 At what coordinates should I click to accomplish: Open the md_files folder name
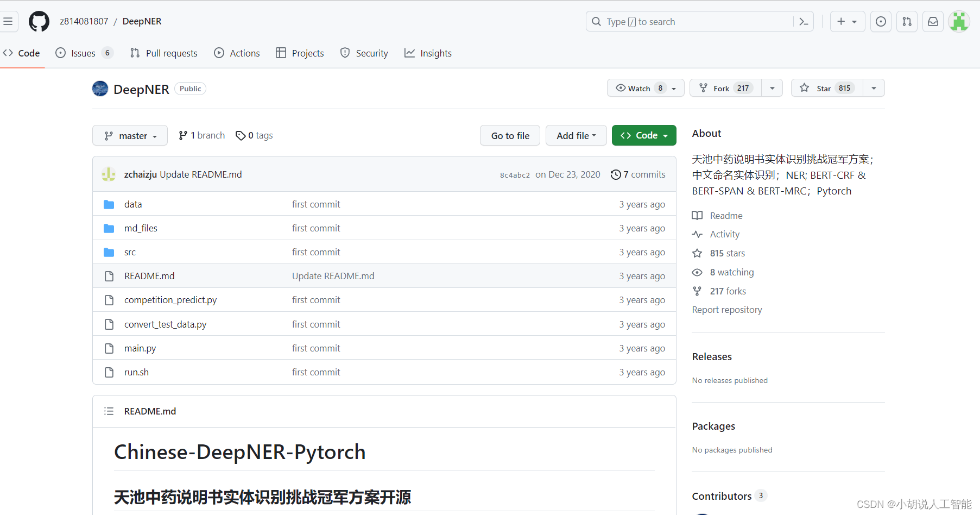[x=141, y=228]
